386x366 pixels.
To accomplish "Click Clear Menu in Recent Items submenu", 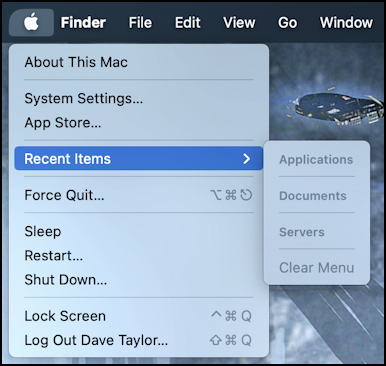I will (x=317, y=268).
